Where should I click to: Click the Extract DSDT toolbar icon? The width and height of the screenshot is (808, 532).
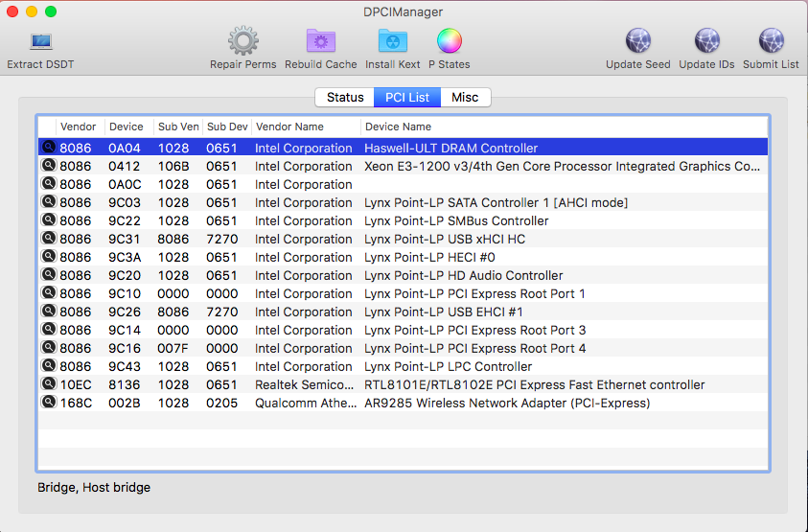pos(40,42)
